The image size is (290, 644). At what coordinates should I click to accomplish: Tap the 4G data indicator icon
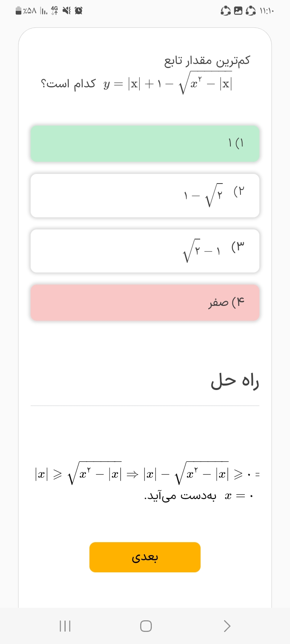pyautogui.click(x=54, y=11)
